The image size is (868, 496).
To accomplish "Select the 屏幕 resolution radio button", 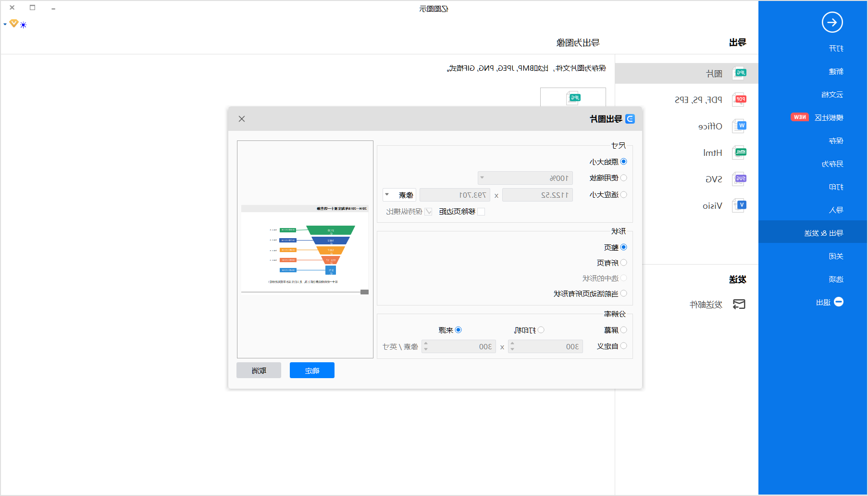I will (x=623, y=330).
